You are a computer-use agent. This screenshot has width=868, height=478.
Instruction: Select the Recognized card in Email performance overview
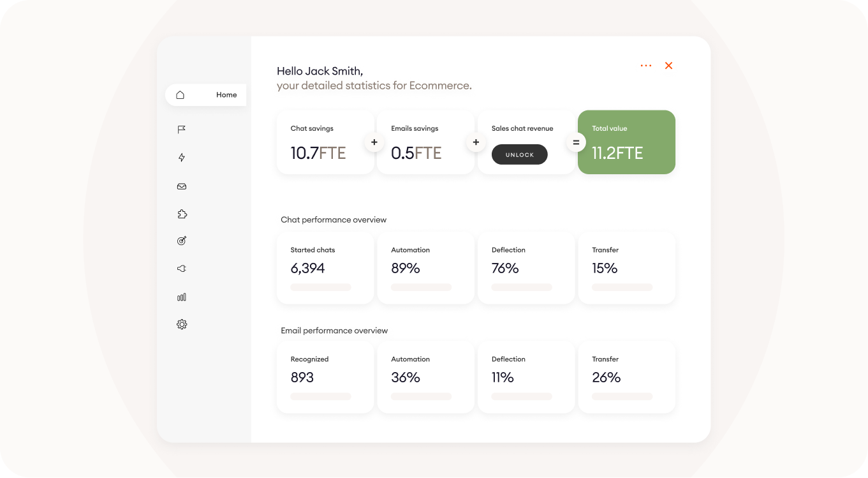[325, 377]
